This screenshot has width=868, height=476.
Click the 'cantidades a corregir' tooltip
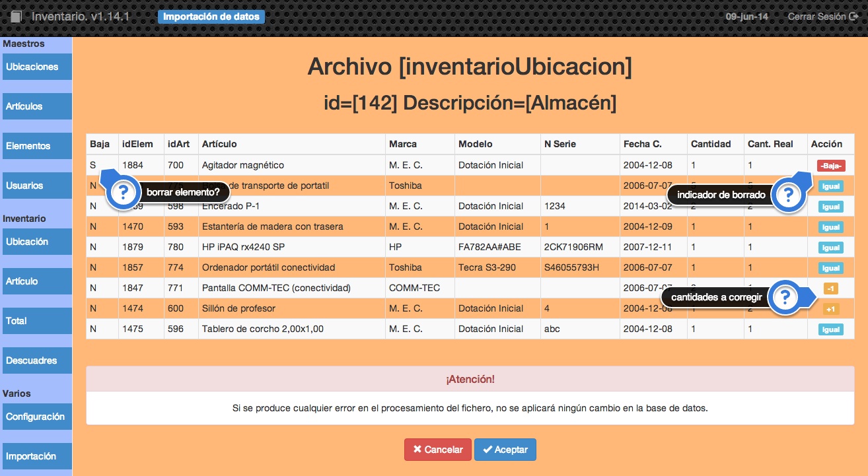pos(716,297)
